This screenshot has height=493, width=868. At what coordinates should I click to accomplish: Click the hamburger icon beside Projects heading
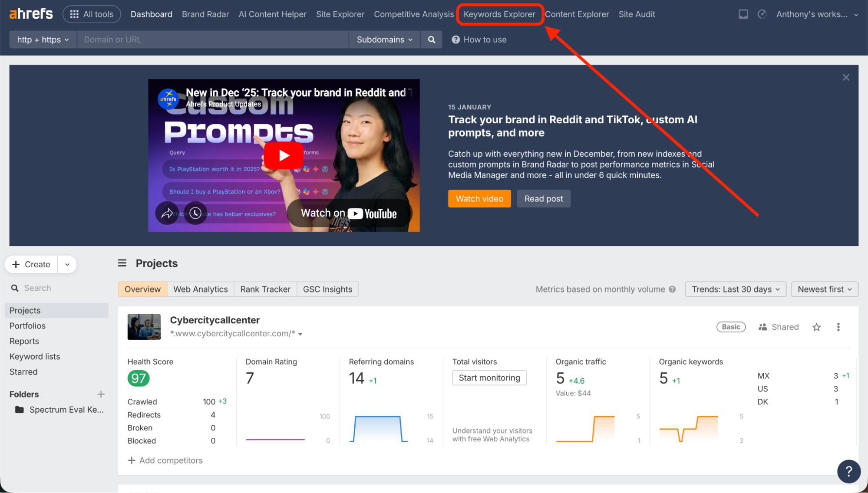(x=122, y=263)
